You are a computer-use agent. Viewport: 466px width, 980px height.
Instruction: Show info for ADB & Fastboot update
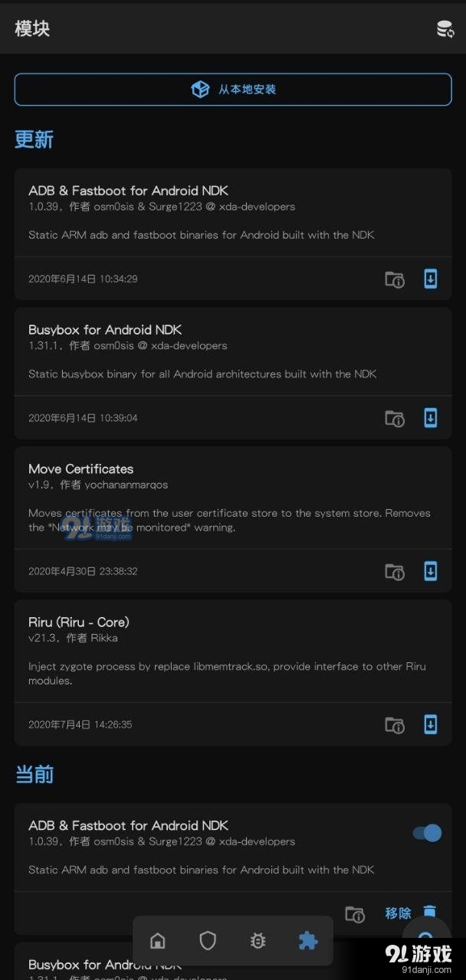[x=394, y=279]
